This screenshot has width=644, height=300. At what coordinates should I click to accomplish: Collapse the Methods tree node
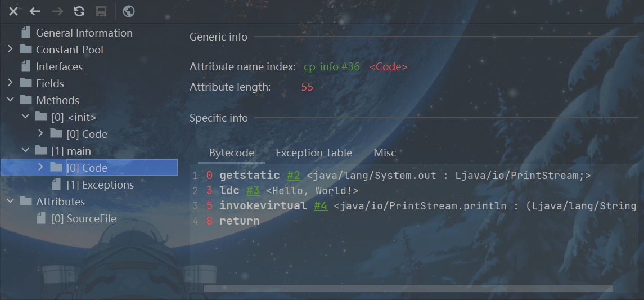(10, 100)
